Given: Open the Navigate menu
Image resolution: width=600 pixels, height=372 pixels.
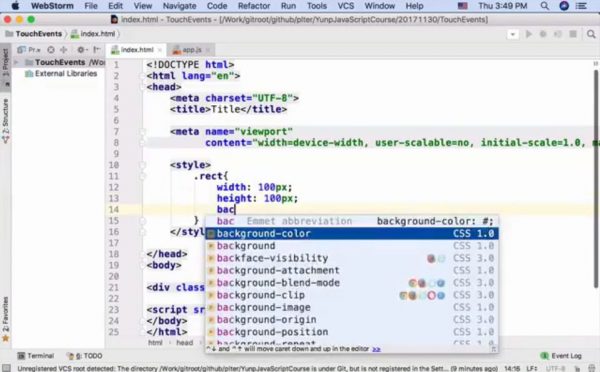Looking at the screenshot, I should point(179,6).
